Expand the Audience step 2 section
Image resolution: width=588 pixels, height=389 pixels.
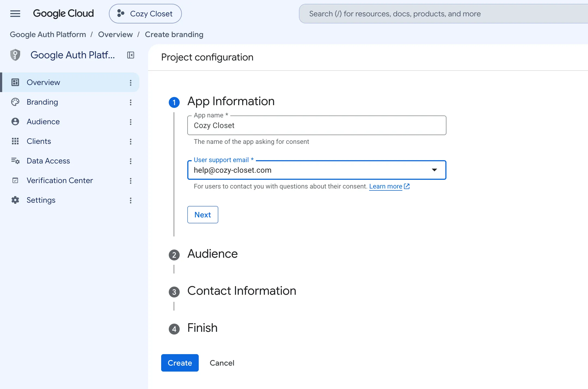(x=213, y=254)
